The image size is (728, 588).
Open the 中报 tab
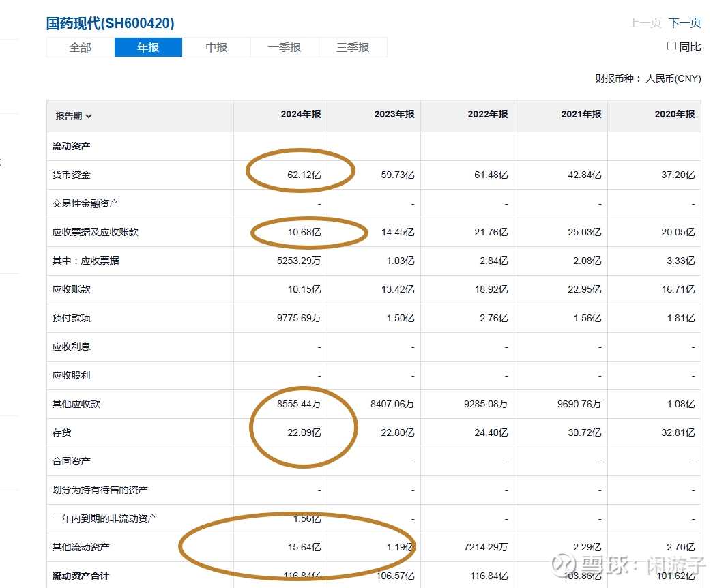point(216,47)
